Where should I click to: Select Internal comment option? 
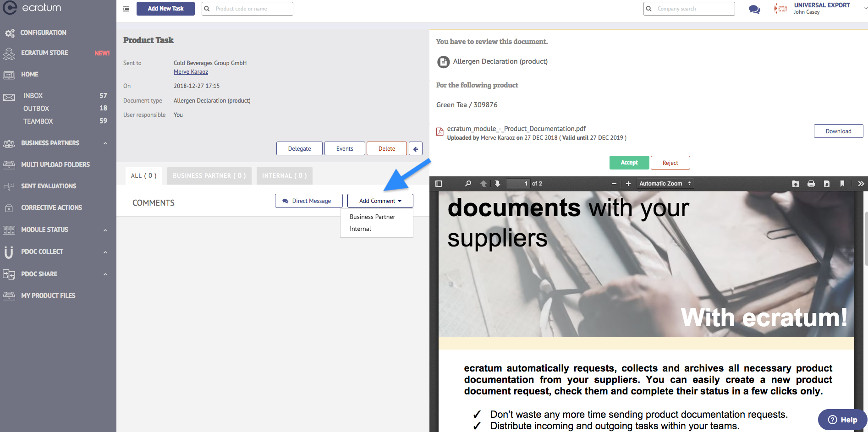pyautogui.click(x=361, y=229)
